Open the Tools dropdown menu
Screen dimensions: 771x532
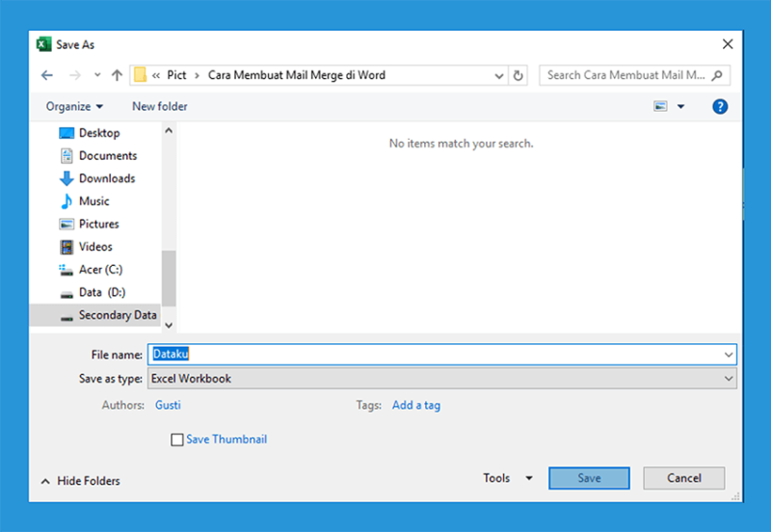[508, 478]
